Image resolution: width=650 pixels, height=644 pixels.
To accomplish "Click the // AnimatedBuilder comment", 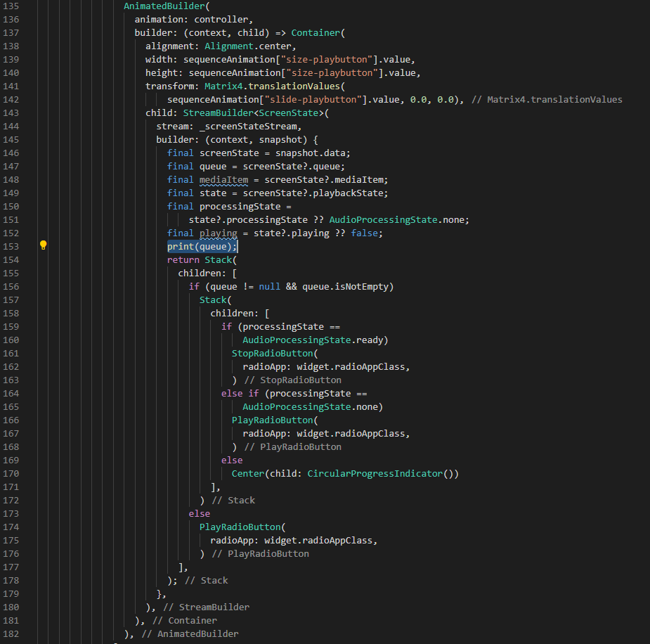I will tap(190, 633).
